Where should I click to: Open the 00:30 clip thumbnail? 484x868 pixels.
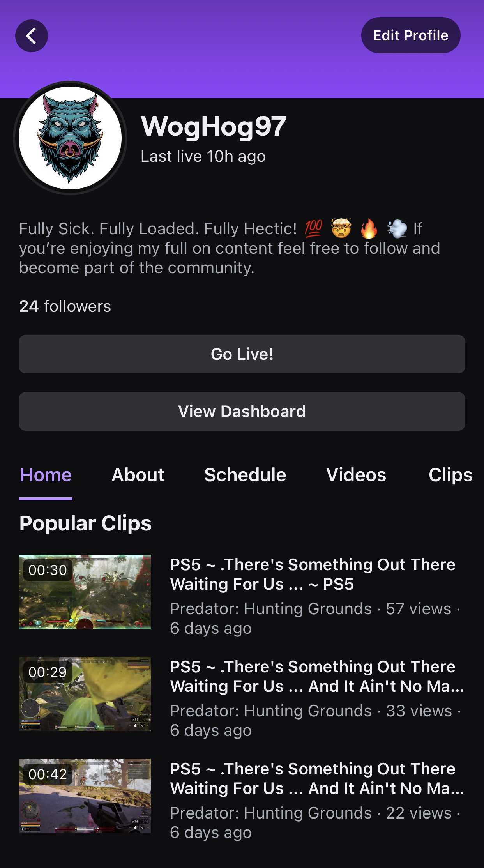[x=85, y=592]
